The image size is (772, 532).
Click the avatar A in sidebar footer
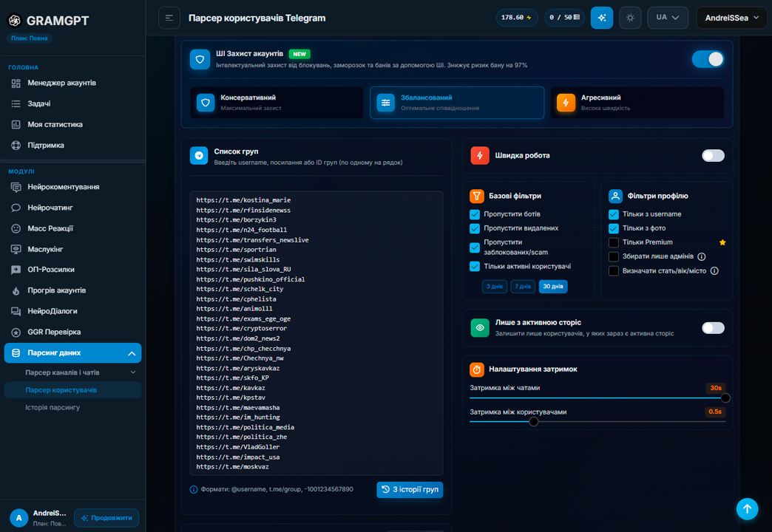tap(18, 518)
